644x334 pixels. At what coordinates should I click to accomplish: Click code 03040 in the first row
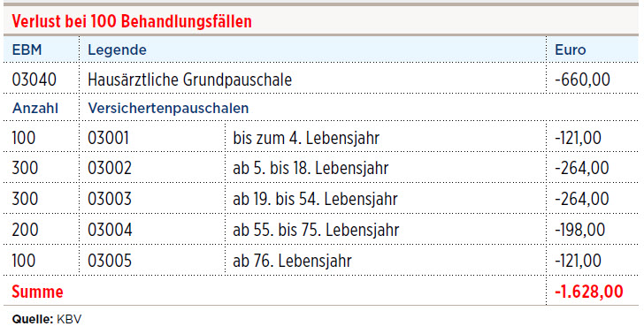(x=34, y=80)
